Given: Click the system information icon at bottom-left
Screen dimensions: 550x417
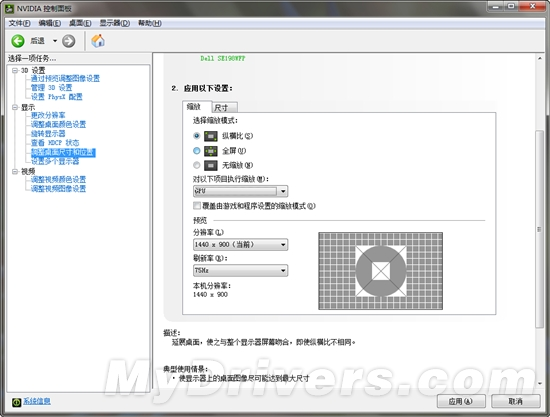Looking at the screenshot, I should (x=16, y=402).
